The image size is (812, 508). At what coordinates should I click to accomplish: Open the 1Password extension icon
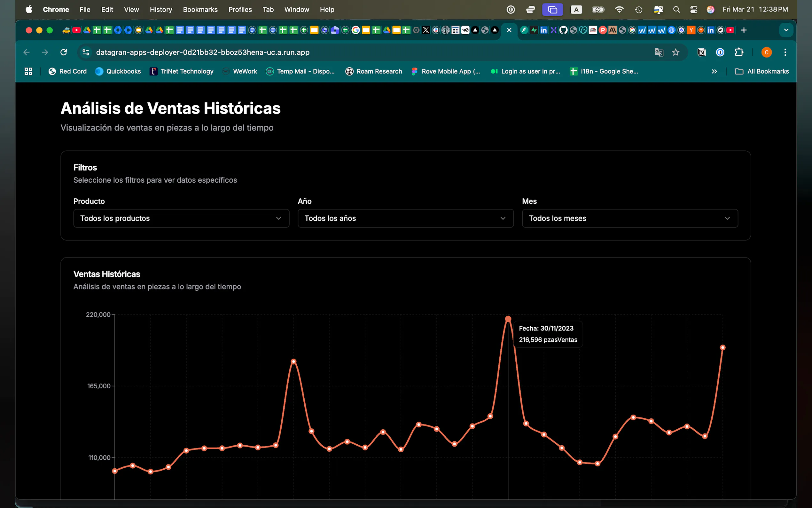(x=720, y=52)
